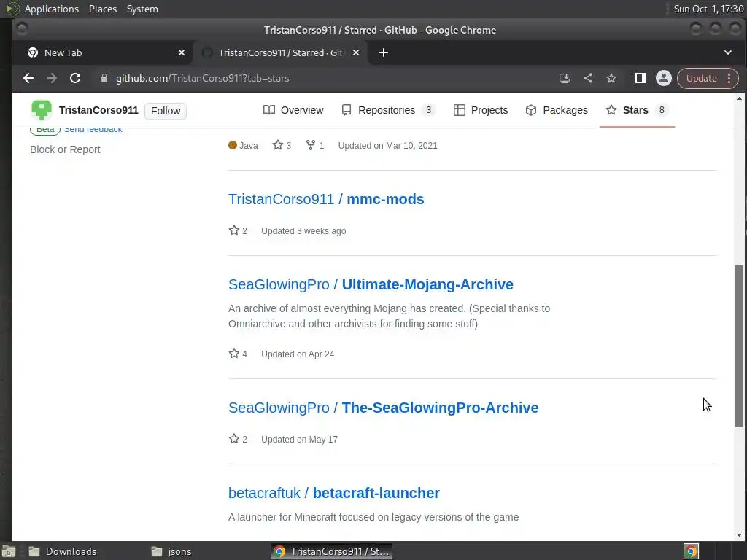This screenshot has height=560, width=747.
Task: Open the Applications menu
Action: [x=52, y=9]
